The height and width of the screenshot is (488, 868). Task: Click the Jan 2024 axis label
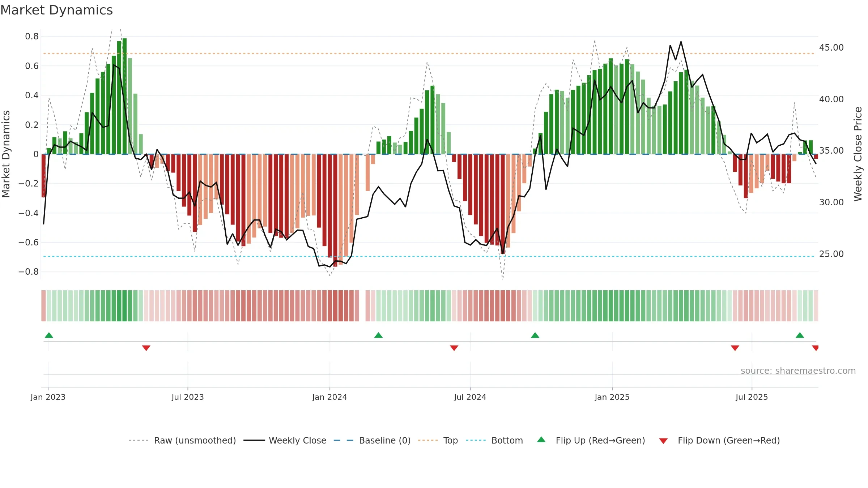330,397
